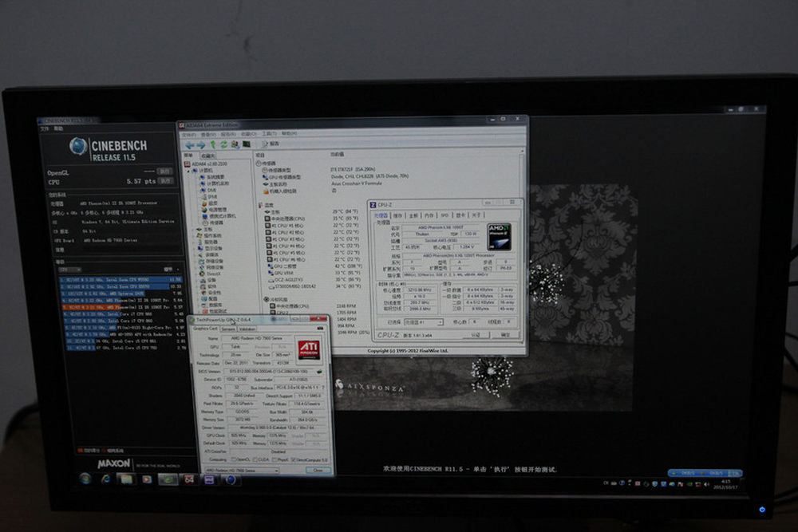Click the Close button in GPU-Z
Viewport: 798px width, 532px height.
pyautogui.click(x=318, y=470)
